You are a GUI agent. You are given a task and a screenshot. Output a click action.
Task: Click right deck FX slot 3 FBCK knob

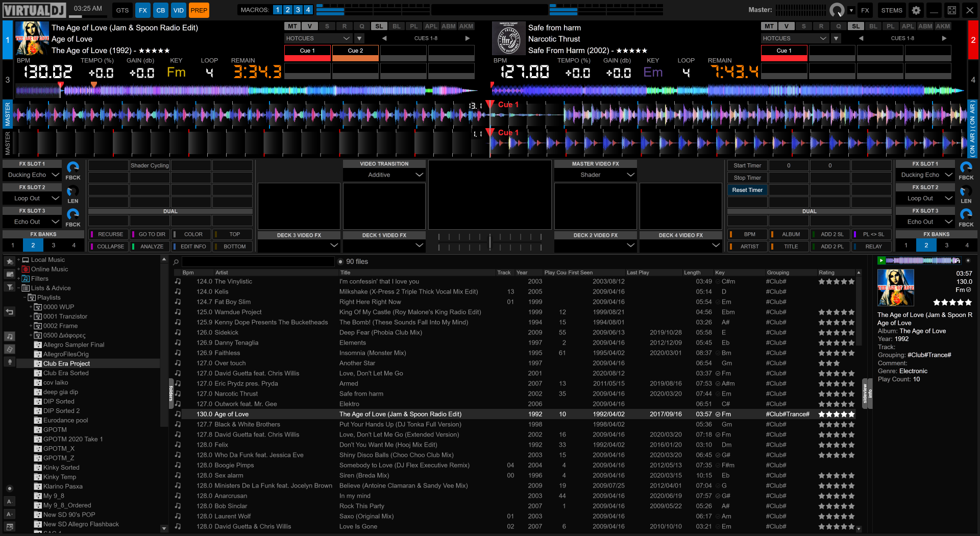point(966,214)
